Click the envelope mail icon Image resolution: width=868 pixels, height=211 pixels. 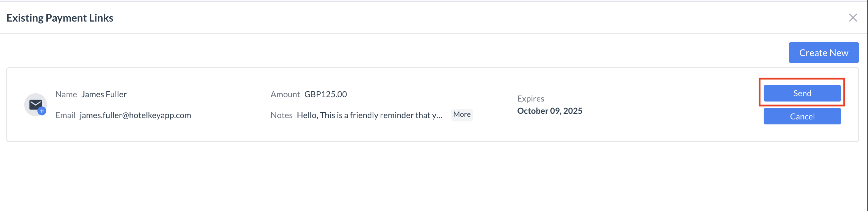(x=35, y=104)
